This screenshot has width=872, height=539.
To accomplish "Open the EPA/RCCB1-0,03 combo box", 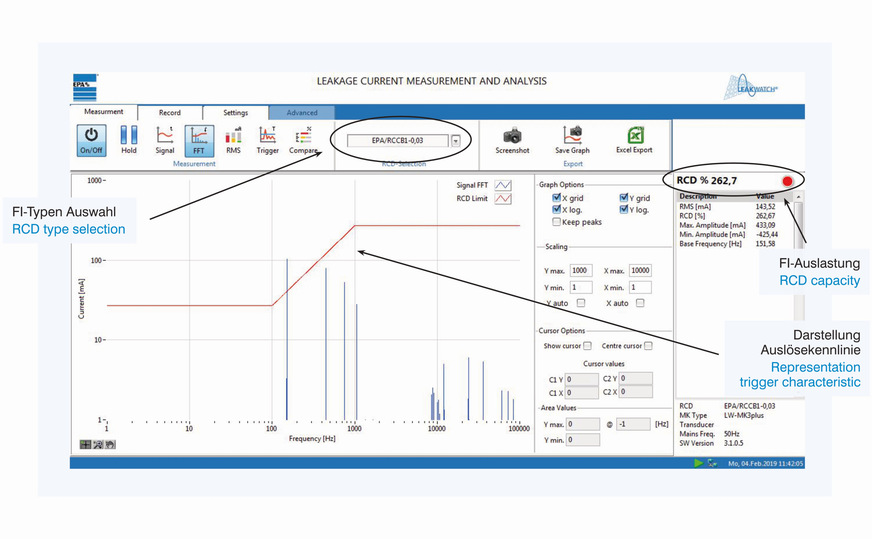I will 397,141.
